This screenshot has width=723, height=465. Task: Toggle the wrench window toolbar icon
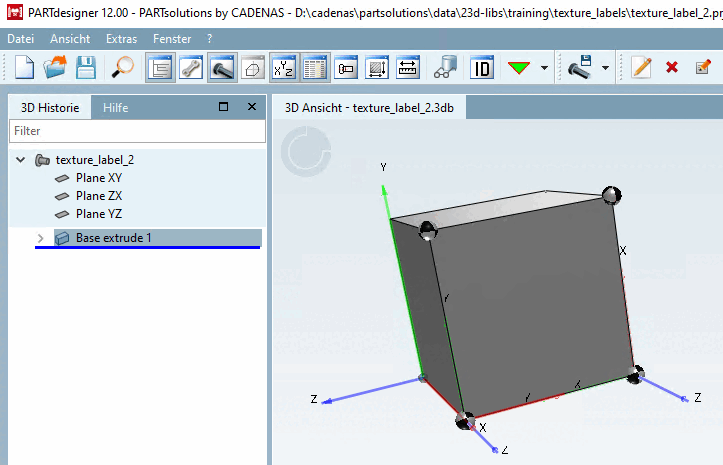[191, 68]
